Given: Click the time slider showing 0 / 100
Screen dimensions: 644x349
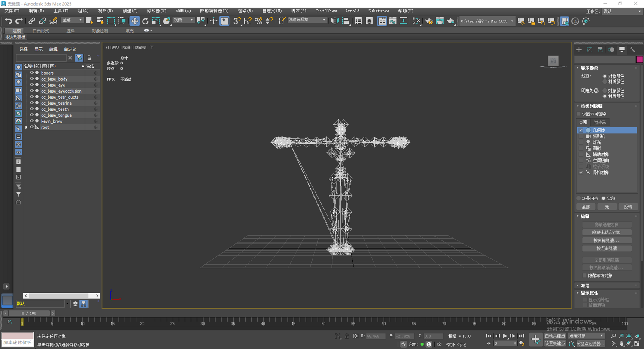Looking at the screenshot, I should [x=29, y=313].
